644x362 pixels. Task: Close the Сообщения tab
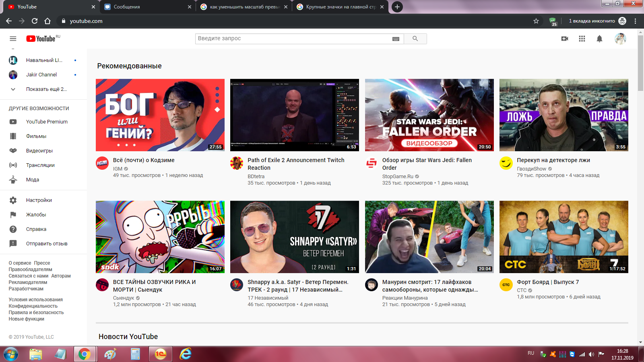pos(190,7)
